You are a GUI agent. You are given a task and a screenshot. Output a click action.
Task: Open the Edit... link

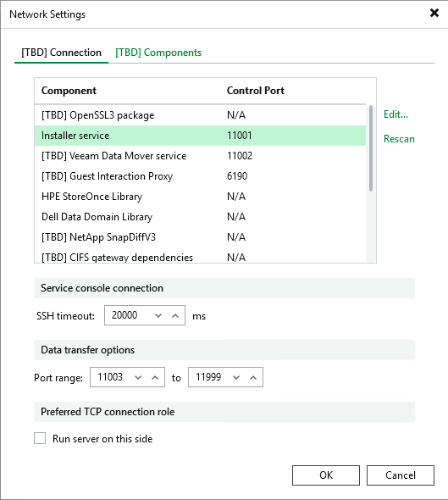(395, 114)
